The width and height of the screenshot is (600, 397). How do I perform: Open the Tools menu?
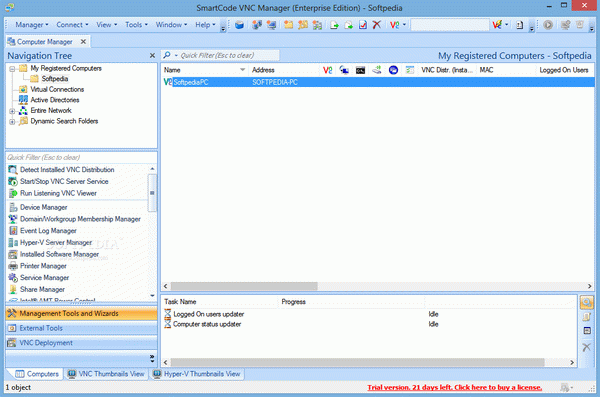(136, 25)
